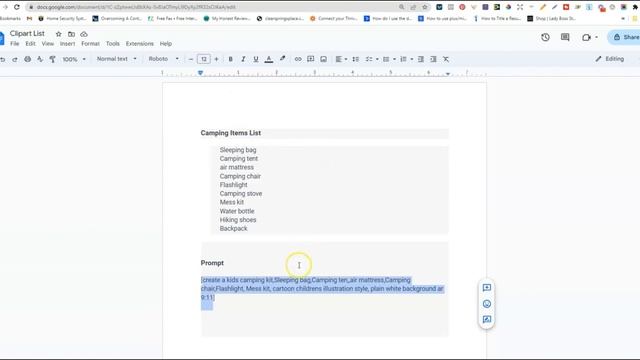Viewport: 640px width, 360px height.
Task: Click the Clipart List document title
Action: pos(27,33)
